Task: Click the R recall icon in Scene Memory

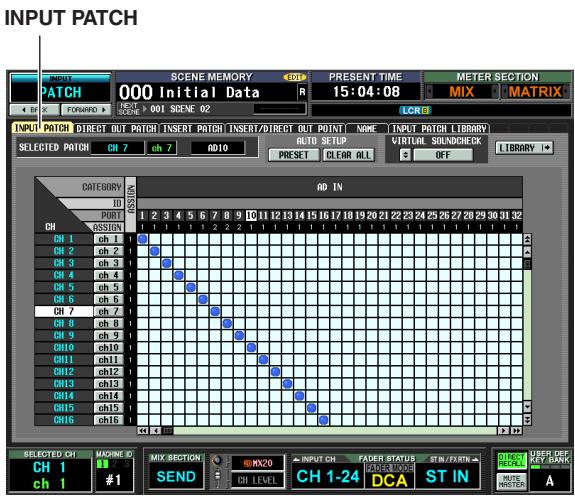Action: click(302, 92)
